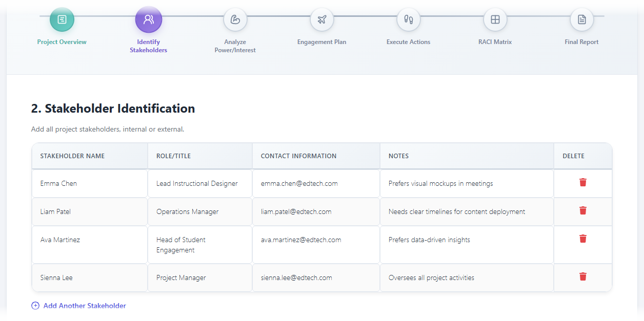Delete the Liam Patel stakeholder row
644x321 pixels.
tap(583, 211)
